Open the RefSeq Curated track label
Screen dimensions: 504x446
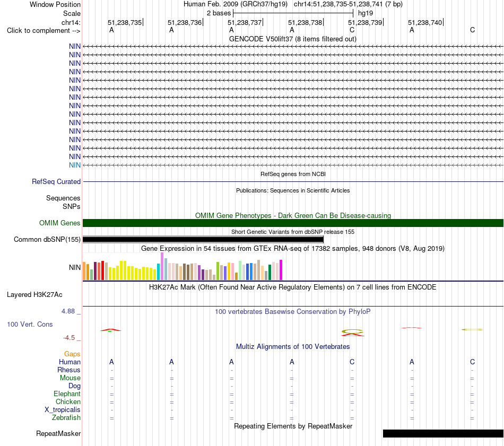[x=56, y=181]
